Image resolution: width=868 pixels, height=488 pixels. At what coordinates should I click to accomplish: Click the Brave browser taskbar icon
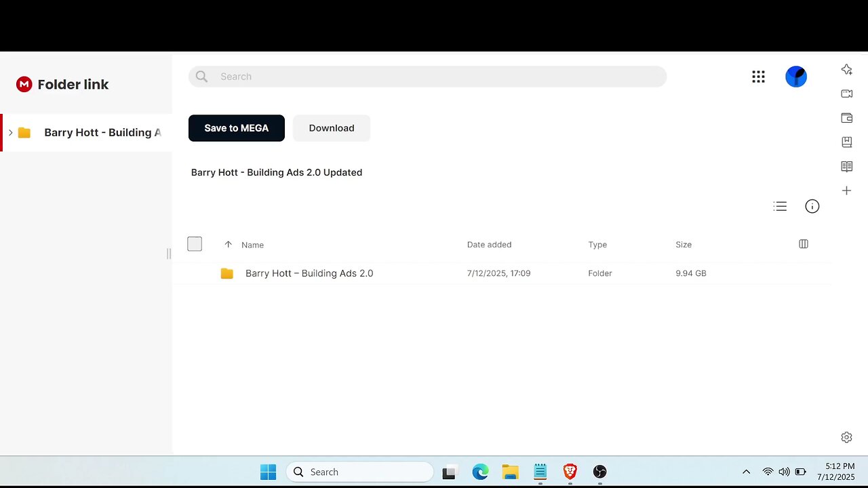[570, 472]
